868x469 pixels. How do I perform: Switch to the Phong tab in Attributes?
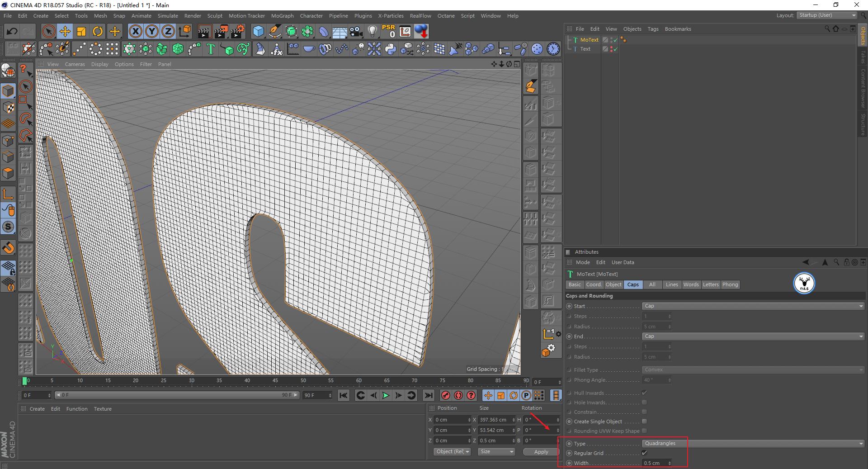[x=730, y=284]
